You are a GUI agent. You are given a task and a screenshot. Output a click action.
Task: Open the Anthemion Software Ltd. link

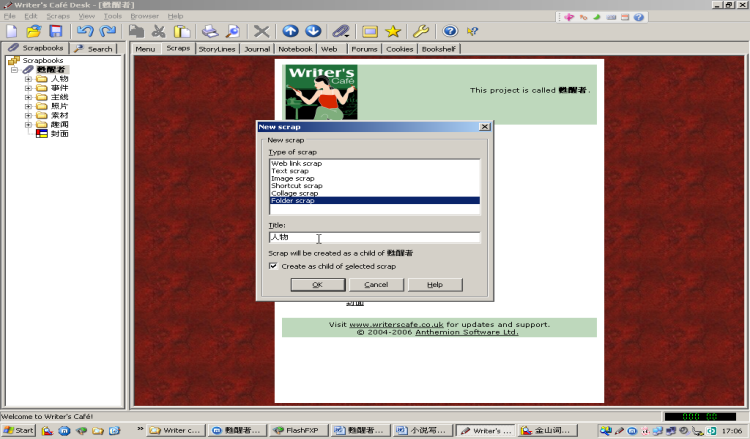467,332
